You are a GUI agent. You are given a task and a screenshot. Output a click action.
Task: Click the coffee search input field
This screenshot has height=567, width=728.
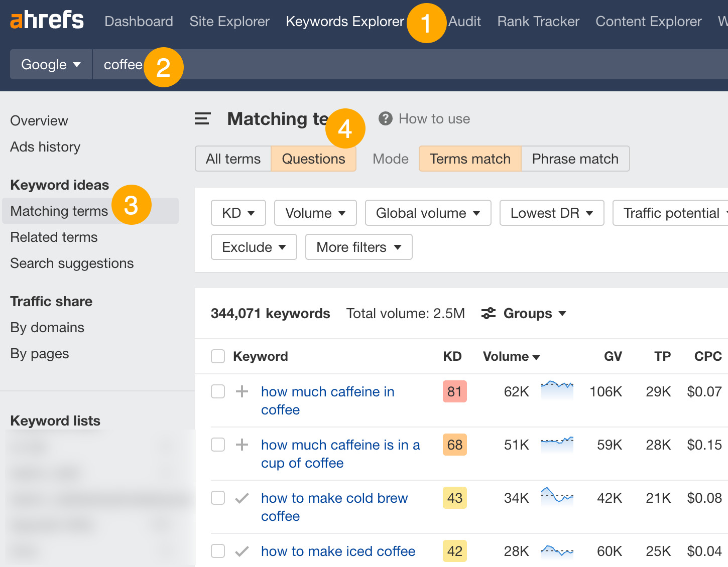pos(123,64)
